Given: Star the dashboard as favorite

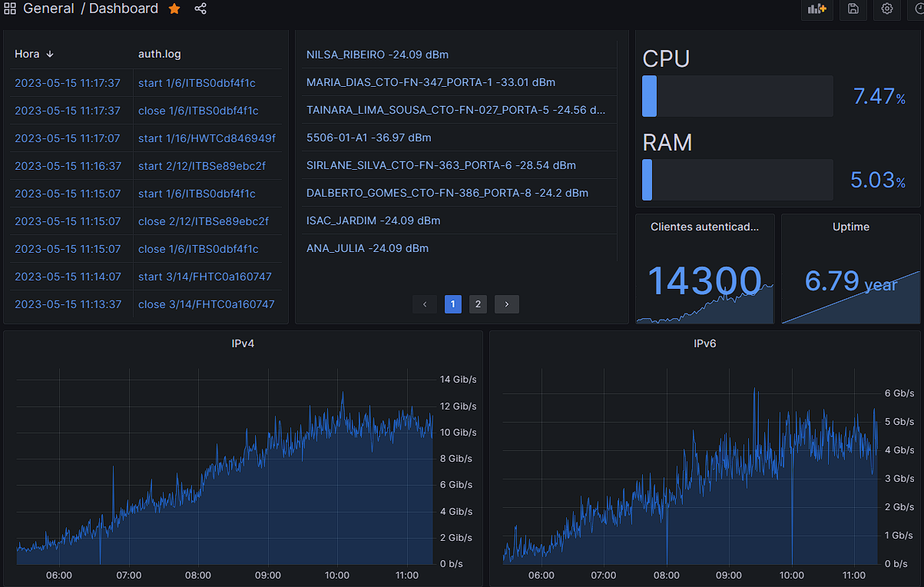Looking at the screenshot, I should (174, 8).
